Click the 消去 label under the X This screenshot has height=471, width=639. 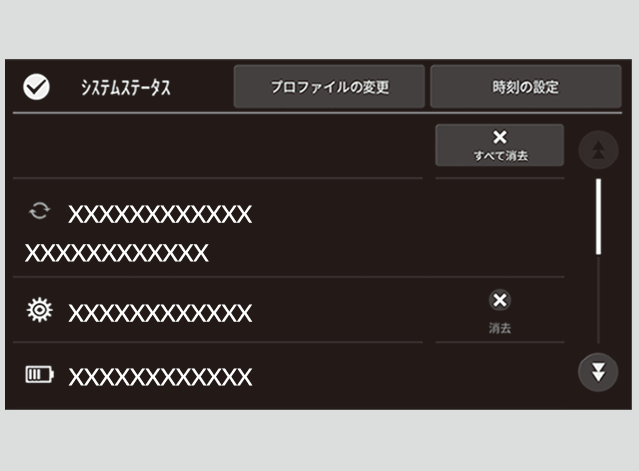tap(500, 328)
